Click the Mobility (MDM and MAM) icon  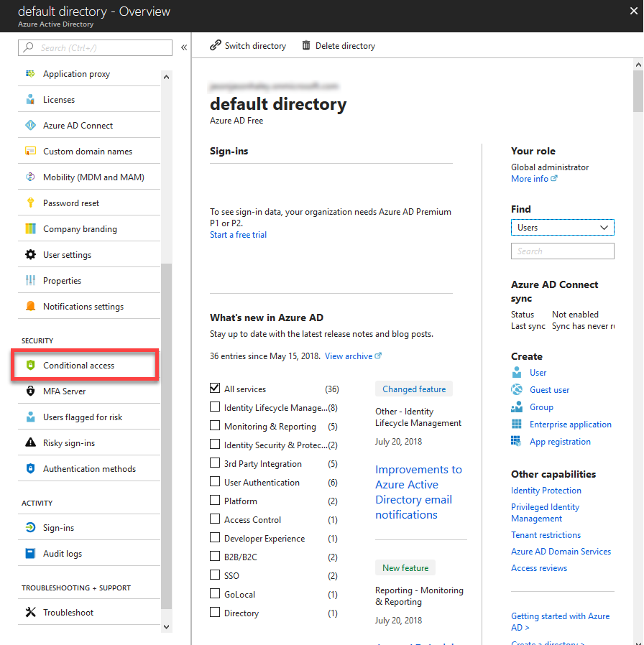[x=30, y=177]
